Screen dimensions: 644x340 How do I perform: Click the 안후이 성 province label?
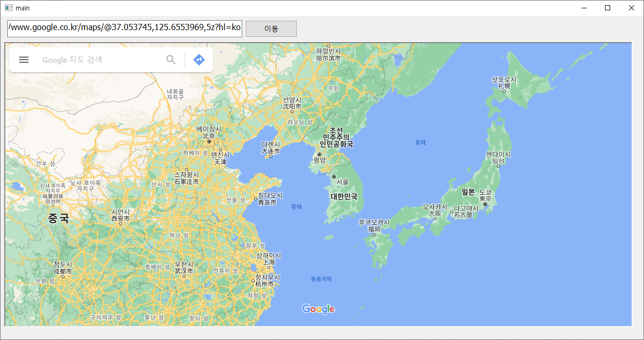(226, 271)
